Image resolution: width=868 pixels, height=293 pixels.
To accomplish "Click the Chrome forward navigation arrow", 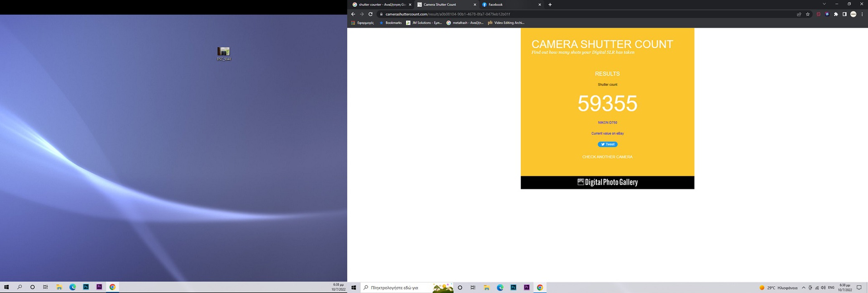I will pyautogui.click(x=362, y=14).
